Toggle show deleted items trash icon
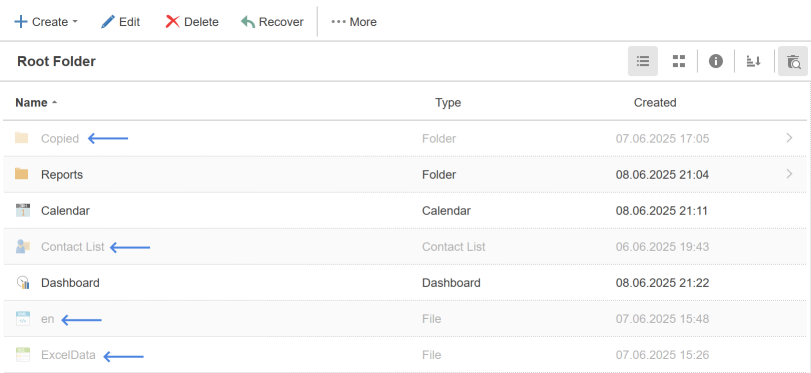The width and height of the screenshot is (811, 373). tap(793, 61)
